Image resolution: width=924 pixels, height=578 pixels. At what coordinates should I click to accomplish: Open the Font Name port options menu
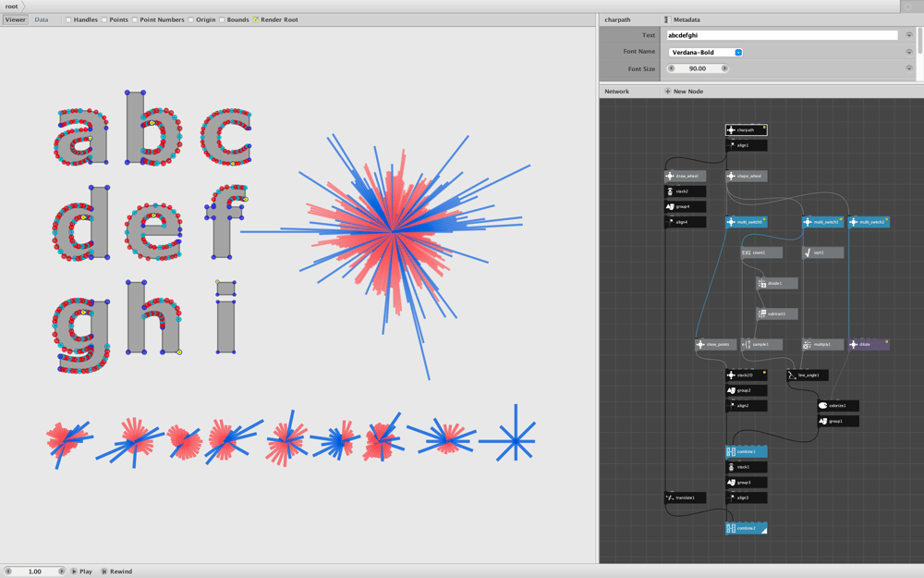(x=909, y=52)
